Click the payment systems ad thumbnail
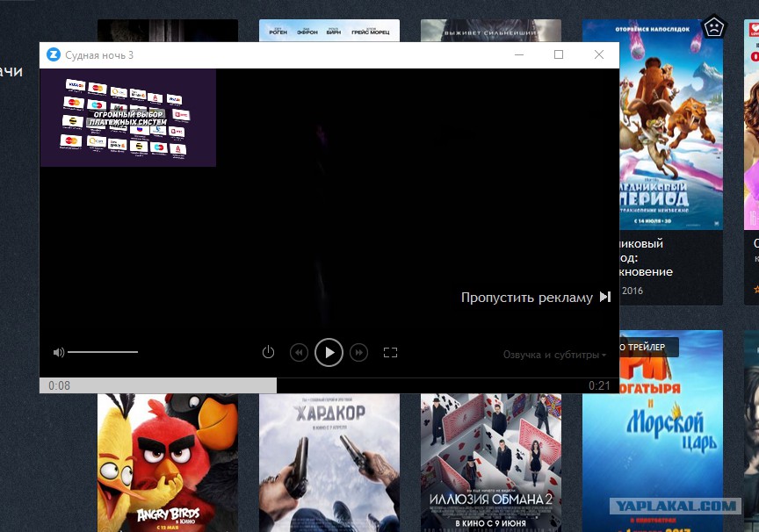759x532 pixels. 127,118
